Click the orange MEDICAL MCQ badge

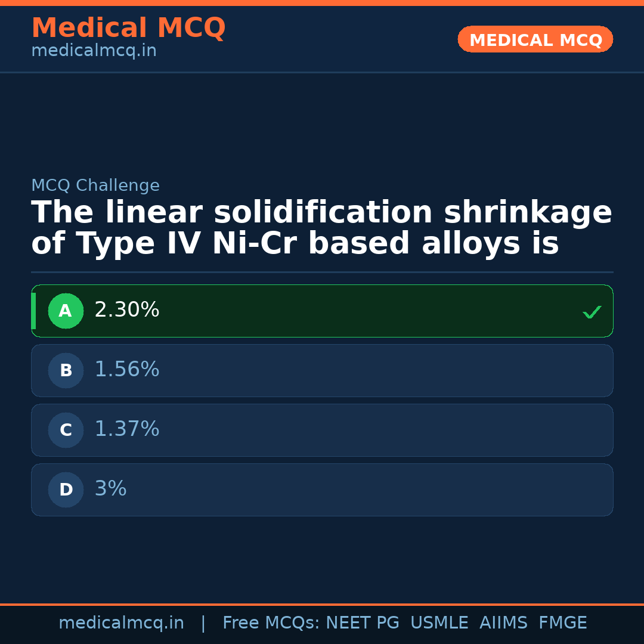535,40
